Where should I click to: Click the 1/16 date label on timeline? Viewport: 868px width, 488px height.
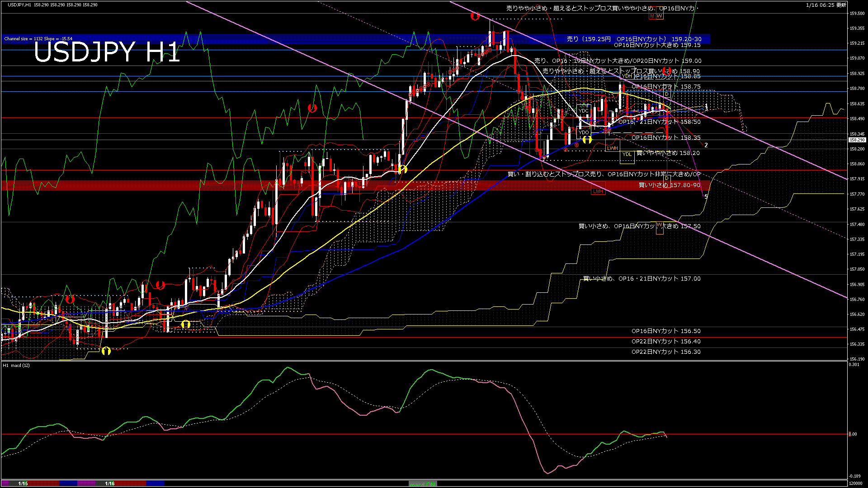(x=109, y=483)
